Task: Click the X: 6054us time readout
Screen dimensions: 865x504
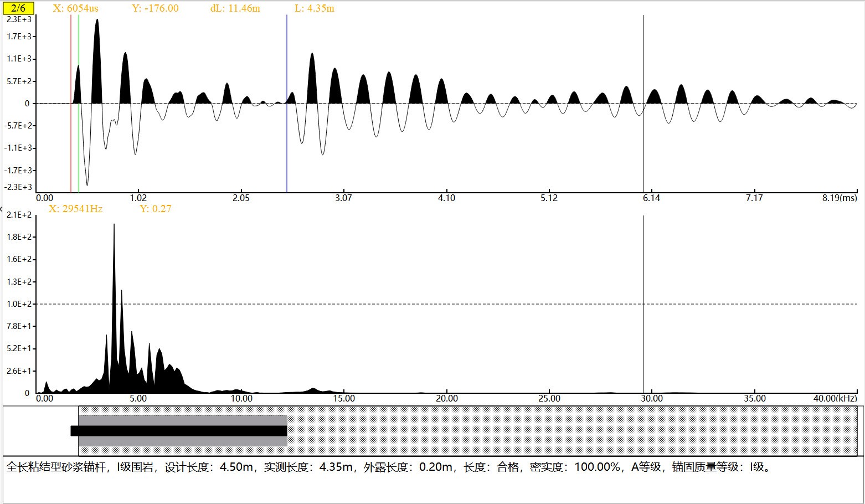Action: coord(76,8)
